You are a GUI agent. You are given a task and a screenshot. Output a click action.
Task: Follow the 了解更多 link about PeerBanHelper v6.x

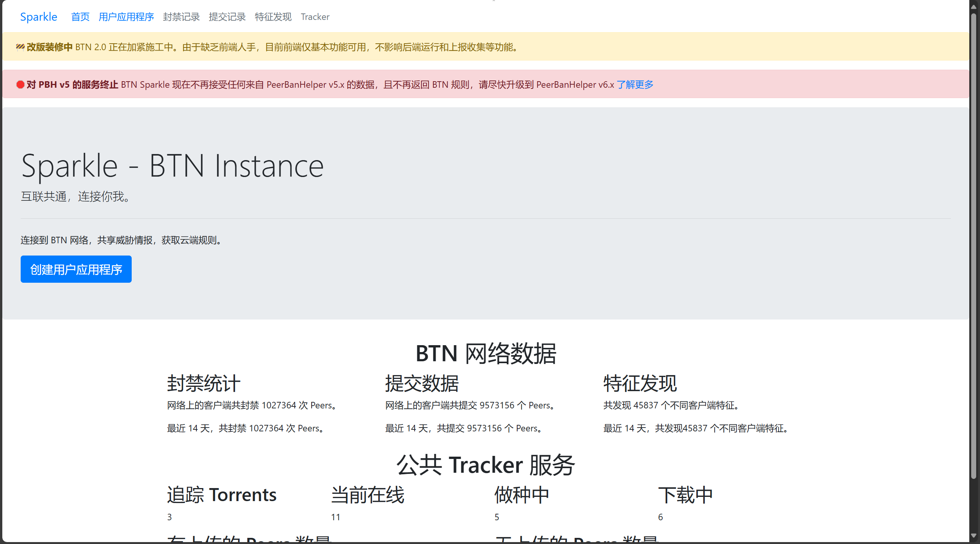click(x=635, y=84)
